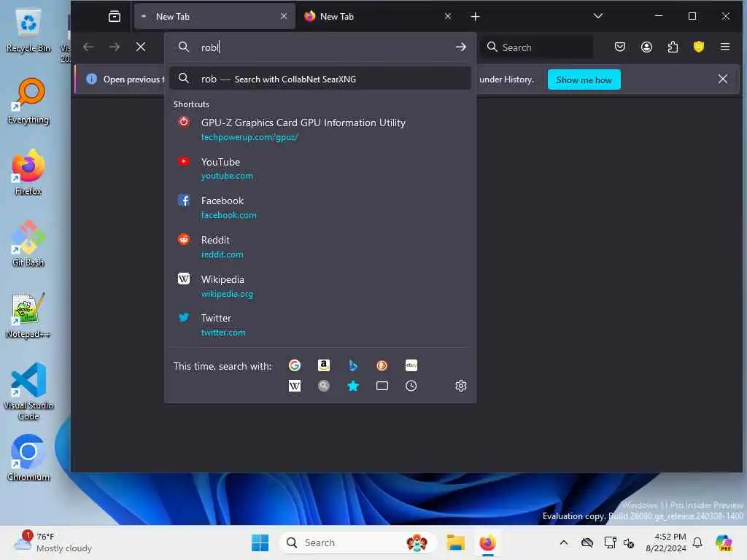This screenshot has height=560, width=747.
Task: Open a new tab with plus button
Action: (475, 17)
